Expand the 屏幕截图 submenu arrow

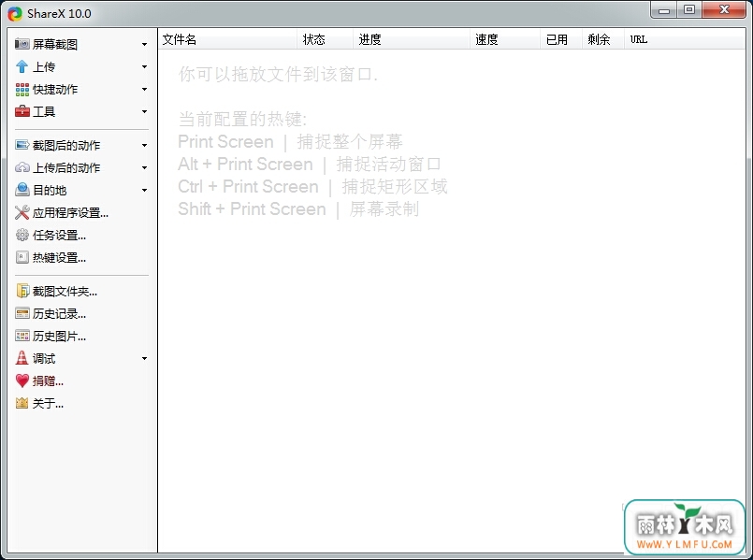[x=144, y=45]
